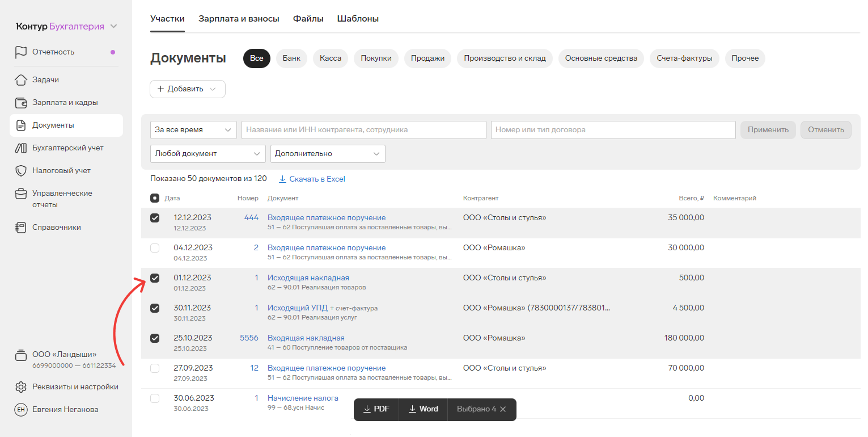Image resolution: width=868 pixels, height=437 pixels.
Task: Switch to the Зарплата и взносы tab
Action: click(x=239, y=19)
